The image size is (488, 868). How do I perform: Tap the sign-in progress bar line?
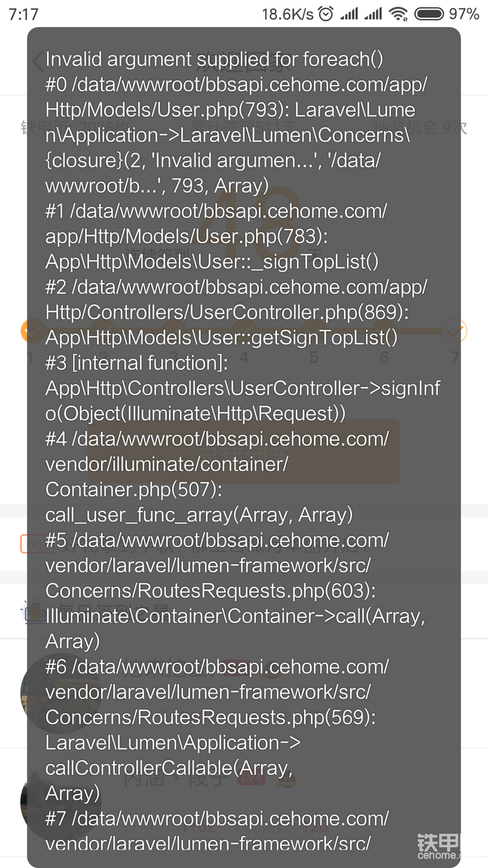244,331
